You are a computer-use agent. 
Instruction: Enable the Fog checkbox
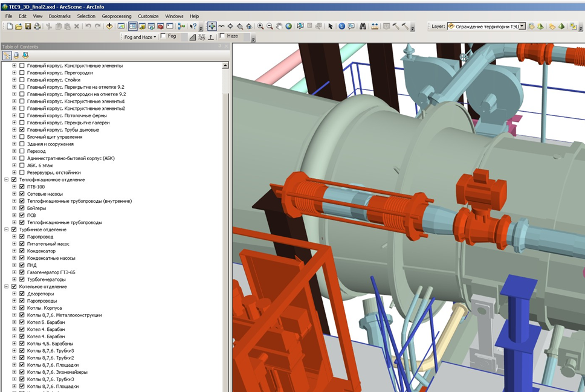(163, 36)
